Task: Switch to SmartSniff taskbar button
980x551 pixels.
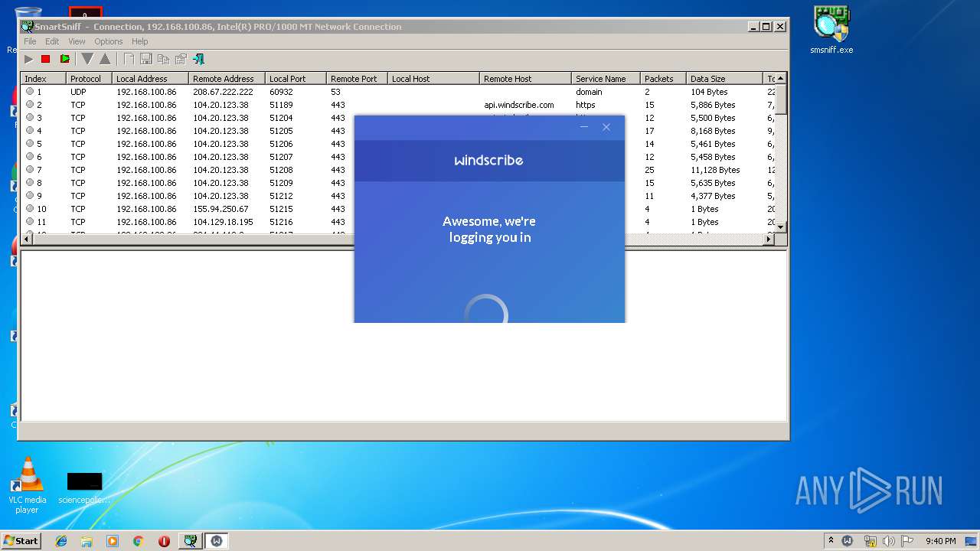Action: 190,541
